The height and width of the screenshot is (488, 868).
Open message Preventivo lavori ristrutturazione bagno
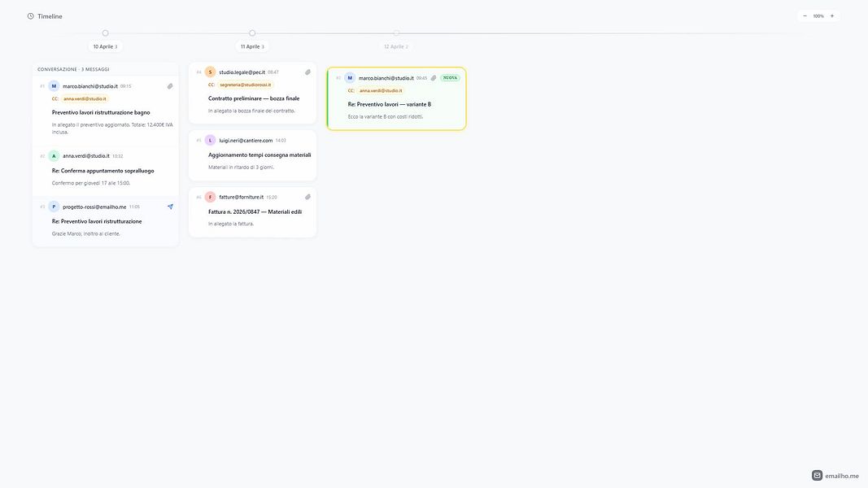(101, 112)
